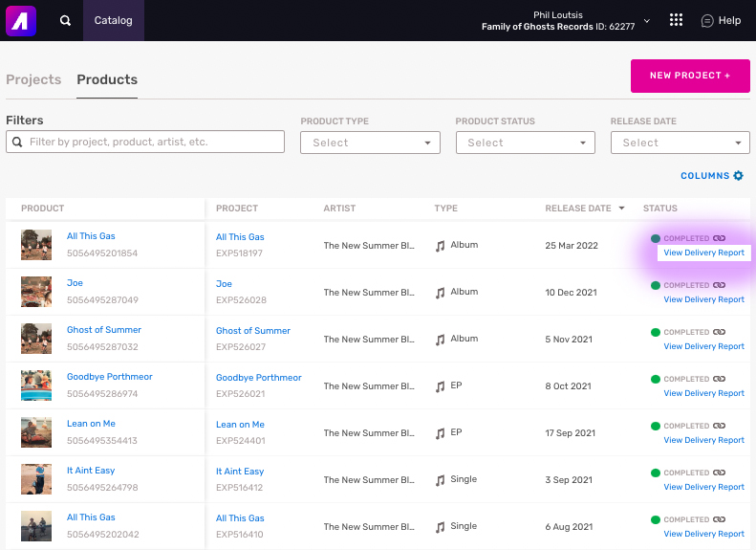Open the Release Date filter dropdown
The width and height of the screenshot is (756, 550).
[680, 143]
